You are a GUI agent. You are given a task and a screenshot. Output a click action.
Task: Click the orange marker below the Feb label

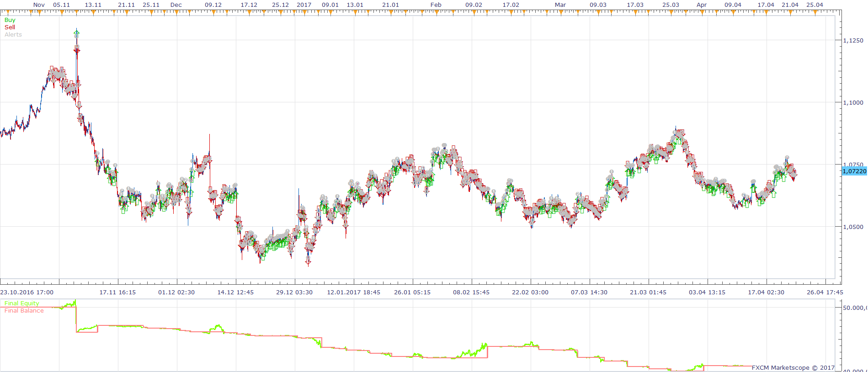436,13
